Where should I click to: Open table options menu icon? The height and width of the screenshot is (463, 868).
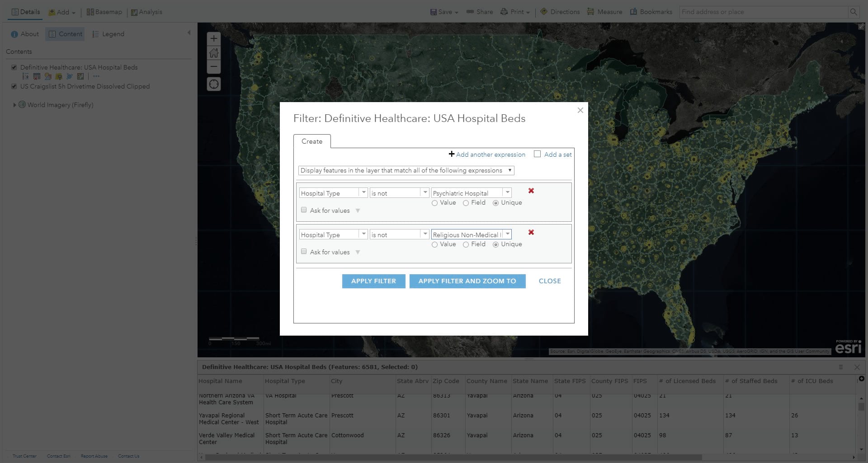click(840, 367)
